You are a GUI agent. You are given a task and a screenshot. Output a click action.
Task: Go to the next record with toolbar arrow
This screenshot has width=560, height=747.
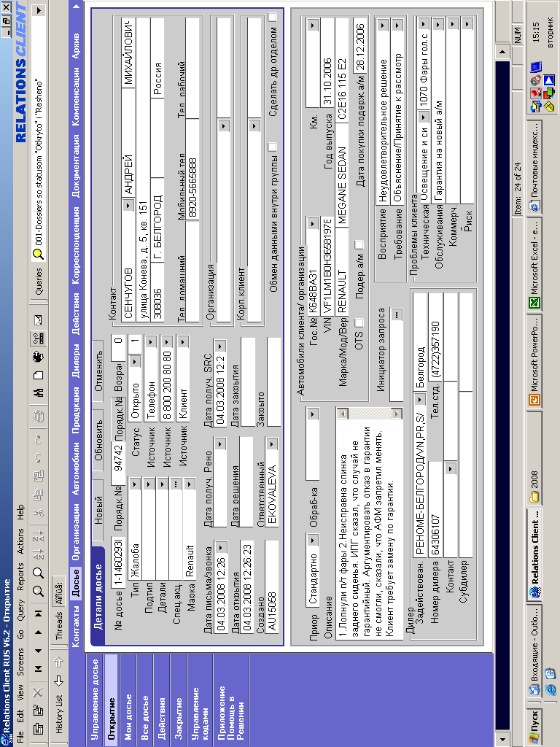tap(38, 632)
